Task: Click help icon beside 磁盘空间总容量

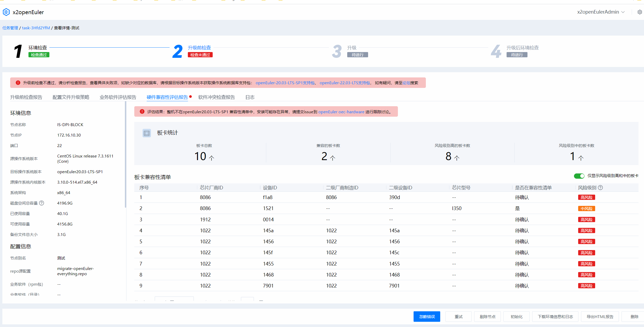Action: [42, 203]
